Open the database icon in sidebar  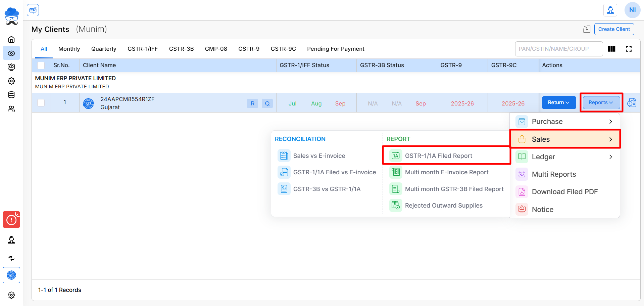[x=11, y=95]
